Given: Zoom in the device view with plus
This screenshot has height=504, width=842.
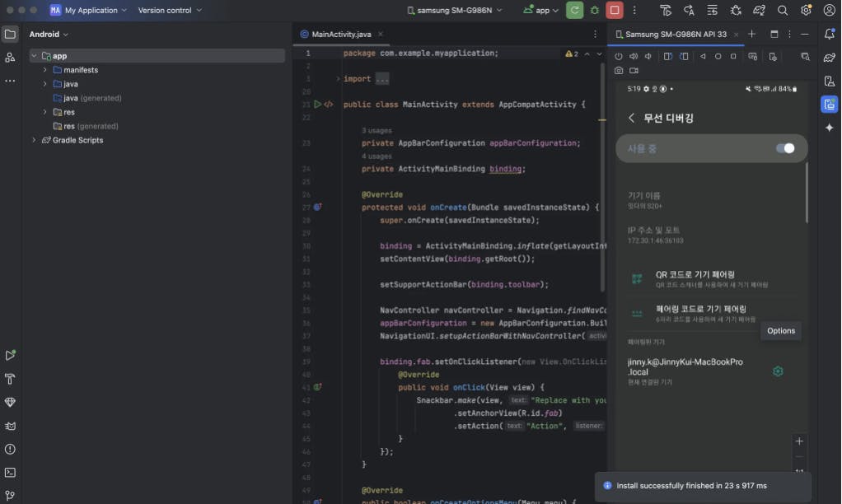Looking at the screenshot, I should [x=799, y=441].
